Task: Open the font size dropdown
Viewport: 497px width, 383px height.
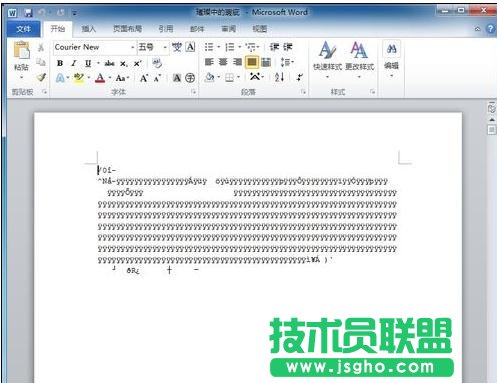Action: coord(165,48)
